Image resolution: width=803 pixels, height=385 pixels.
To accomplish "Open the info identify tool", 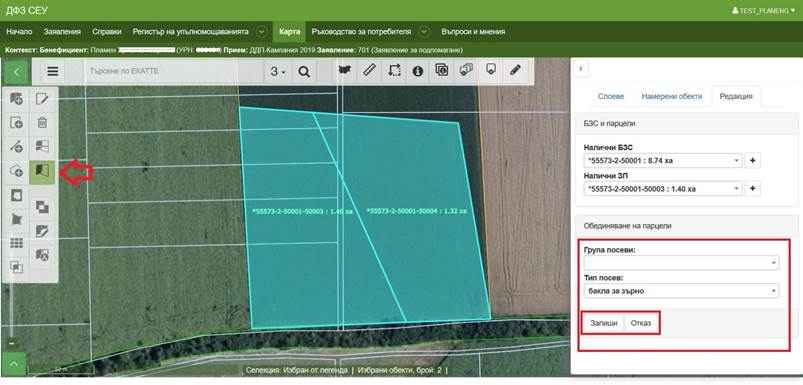I will pyautogui.click(x=418, y=71).
